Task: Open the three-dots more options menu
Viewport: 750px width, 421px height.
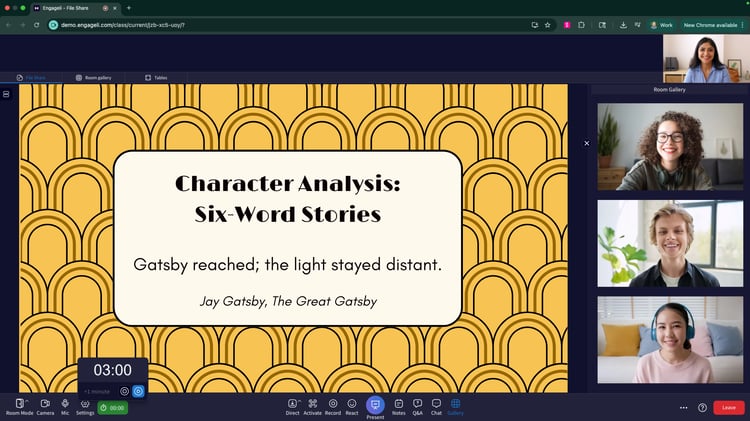Action: (x=684, y=408)
